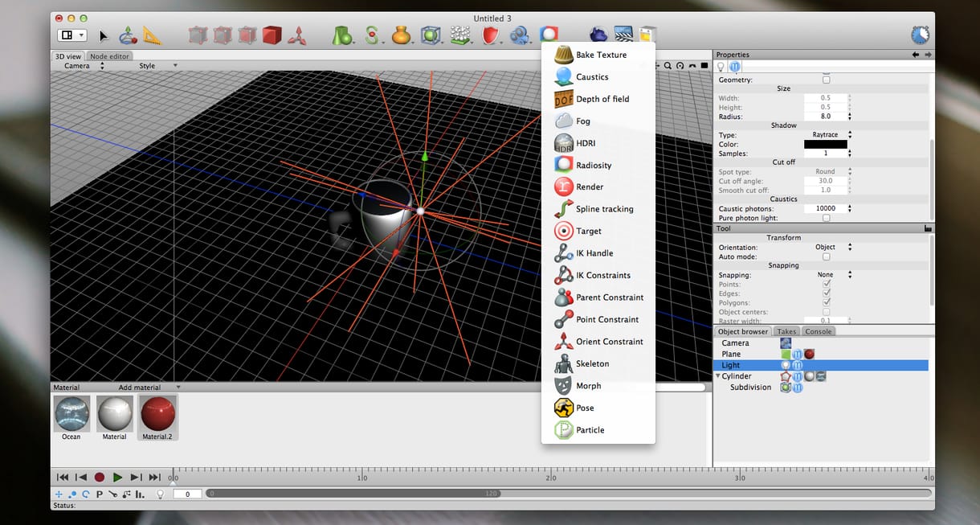Choose Bake Texture from the popup menu

(x=598, y=55)
